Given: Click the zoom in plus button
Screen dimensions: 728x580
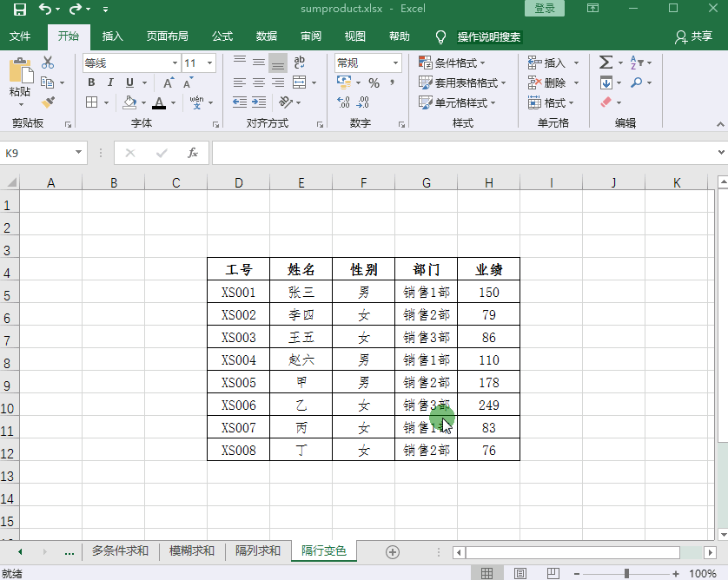Looking at the screenshot, I should [676, 574].
